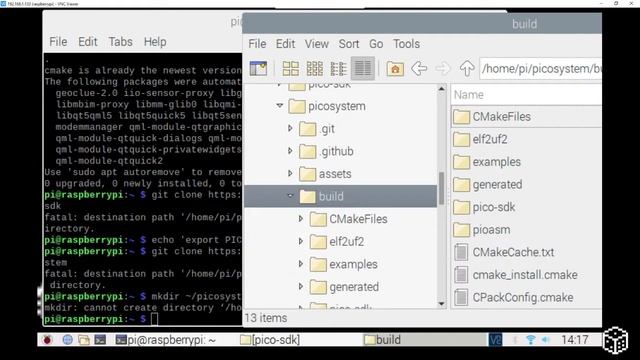This screenshot has height=360, width=640.
Task: Click the tree pane scrollbar thumb
Action: (441, 189)
